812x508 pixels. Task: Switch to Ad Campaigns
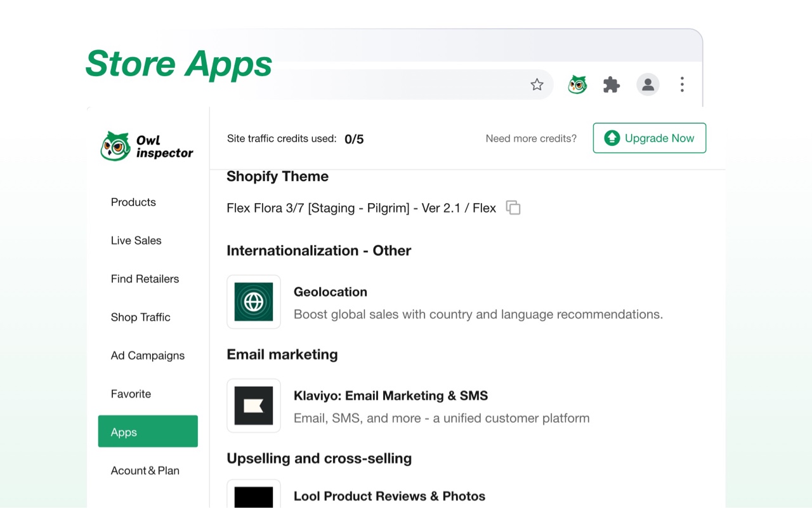148,356
